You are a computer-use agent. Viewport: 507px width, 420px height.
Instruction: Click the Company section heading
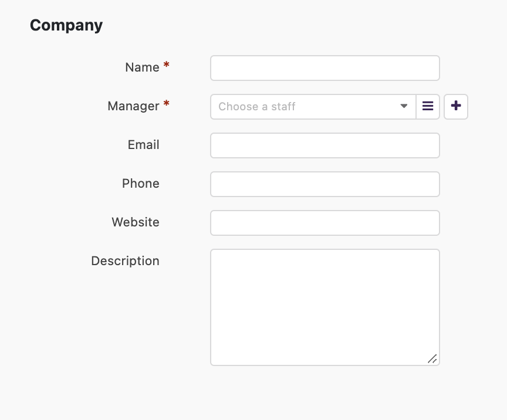click(66, 25)
